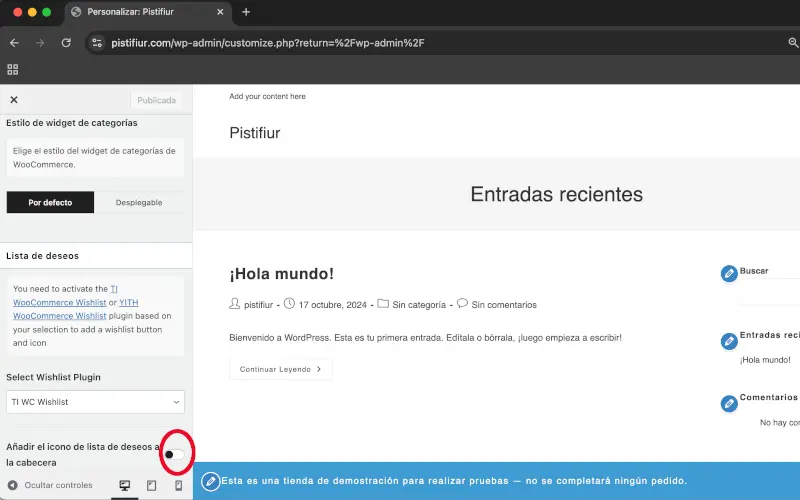Click the comment bubble icon in post meta

(x=462, y=304)
